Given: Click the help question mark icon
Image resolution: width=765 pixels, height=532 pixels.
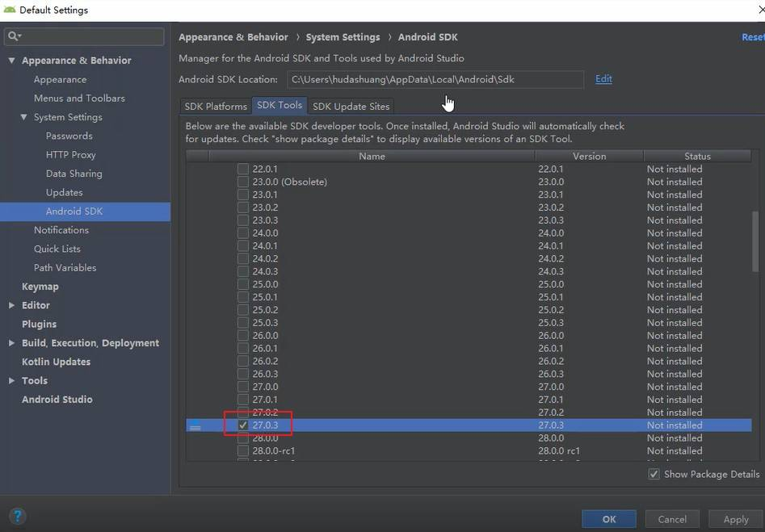Looking at the screenshot, I should pyautogui.click(x=18, y=516).
